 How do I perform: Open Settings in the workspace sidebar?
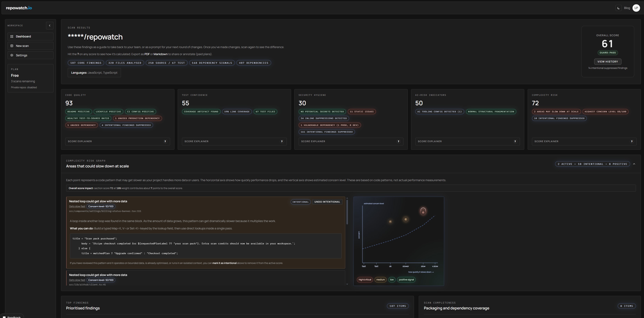pos(31,55)
